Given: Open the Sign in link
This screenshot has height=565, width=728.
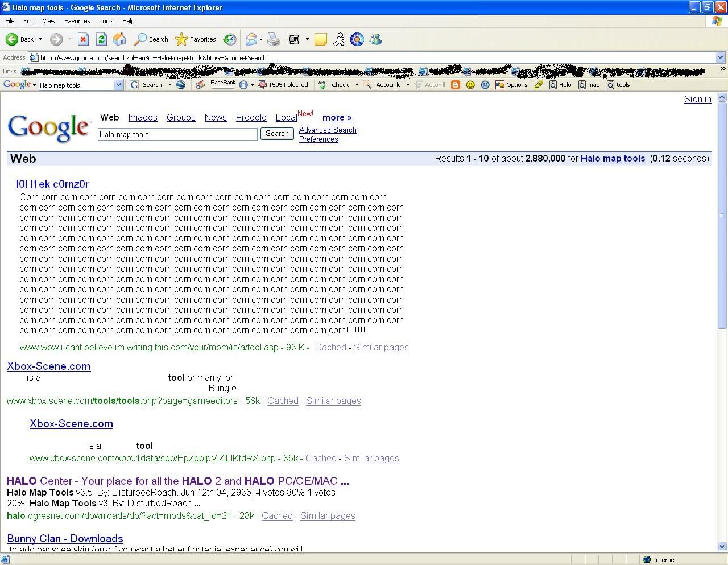Looking at the screenshot, I should point(698,99).
